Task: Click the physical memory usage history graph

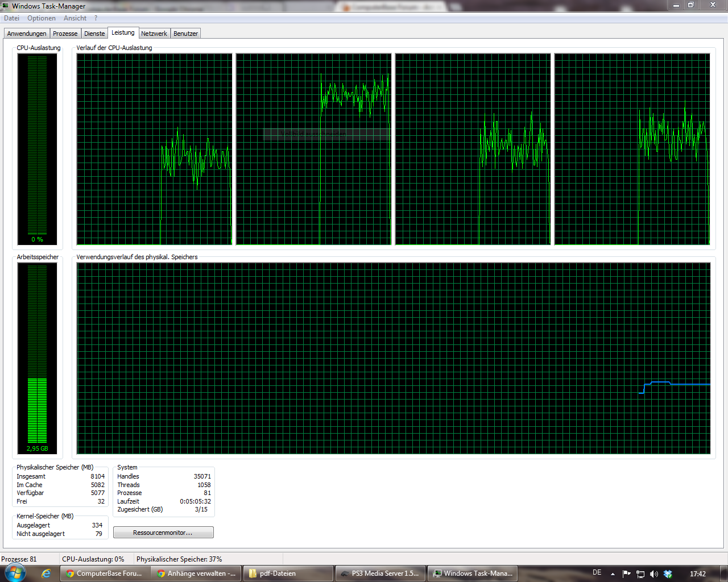Action: pyautogui.click(x=394, y=359)
